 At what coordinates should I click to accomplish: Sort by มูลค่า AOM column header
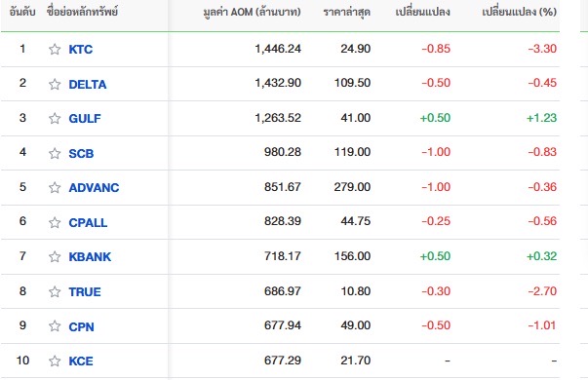[252, 12]
